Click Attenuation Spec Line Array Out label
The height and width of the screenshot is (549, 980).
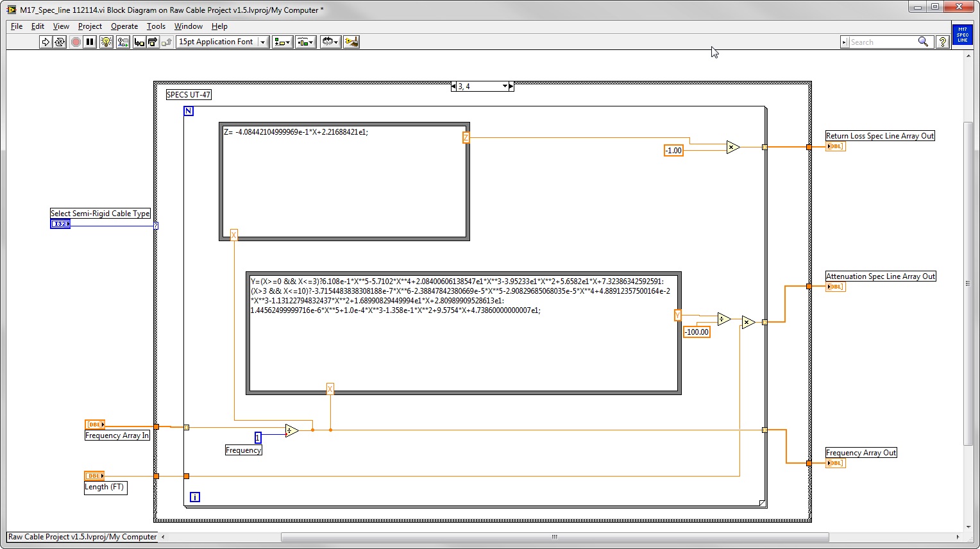point(881,276)
